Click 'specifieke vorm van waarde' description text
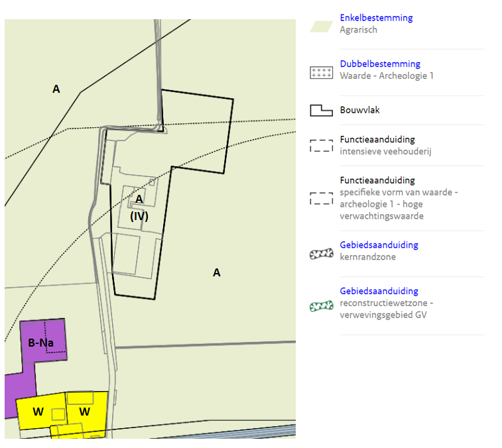 click(x=399, y=204)
